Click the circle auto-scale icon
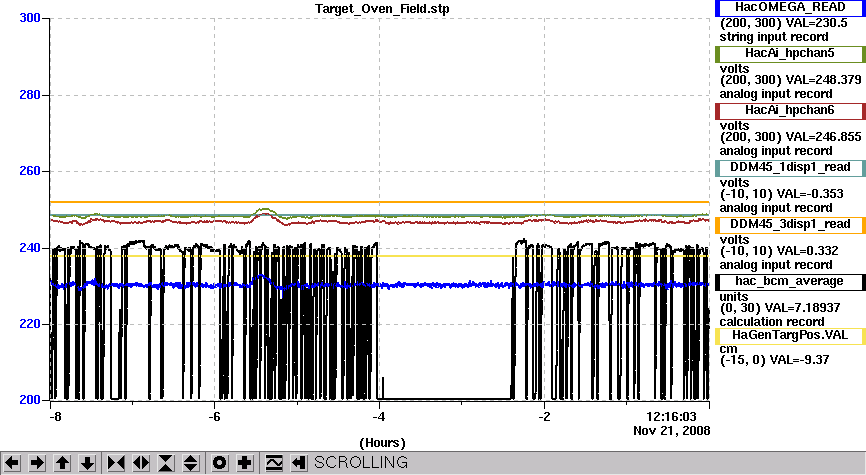 (x=220, y=463)
